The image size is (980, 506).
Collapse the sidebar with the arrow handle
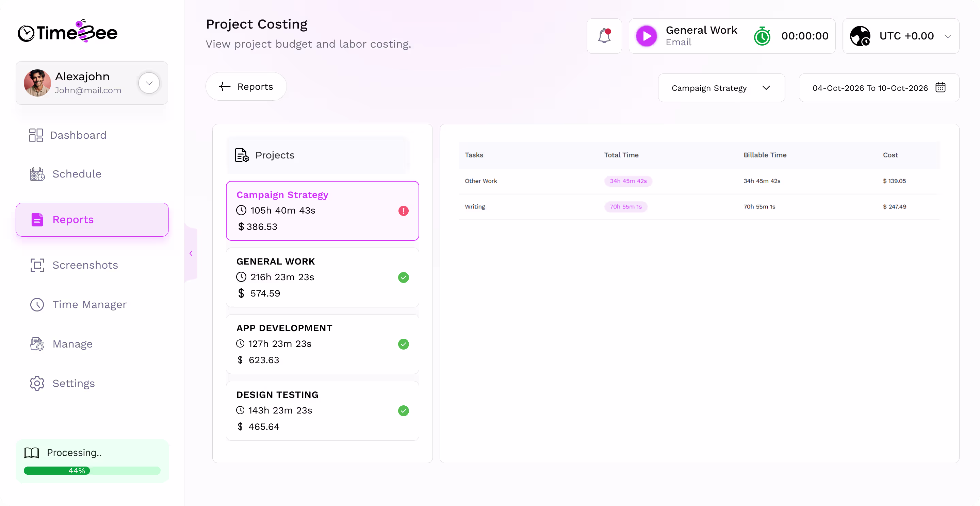[191, 253]
